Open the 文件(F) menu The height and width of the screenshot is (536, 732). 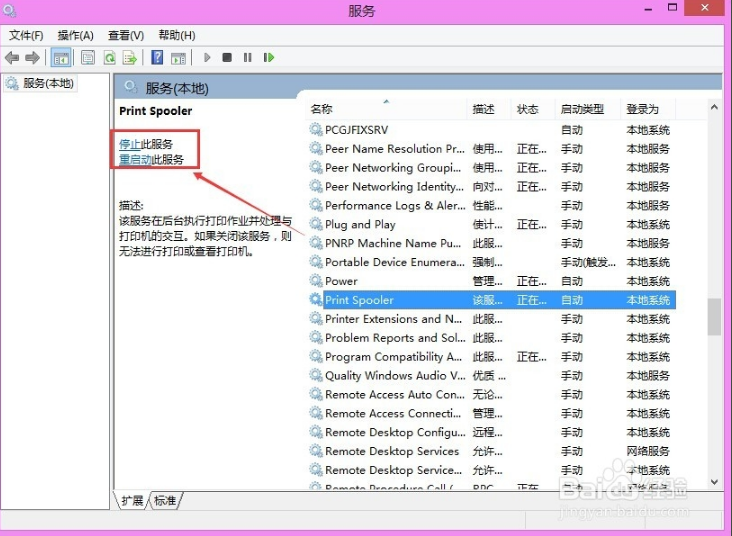tap(26, 36)
